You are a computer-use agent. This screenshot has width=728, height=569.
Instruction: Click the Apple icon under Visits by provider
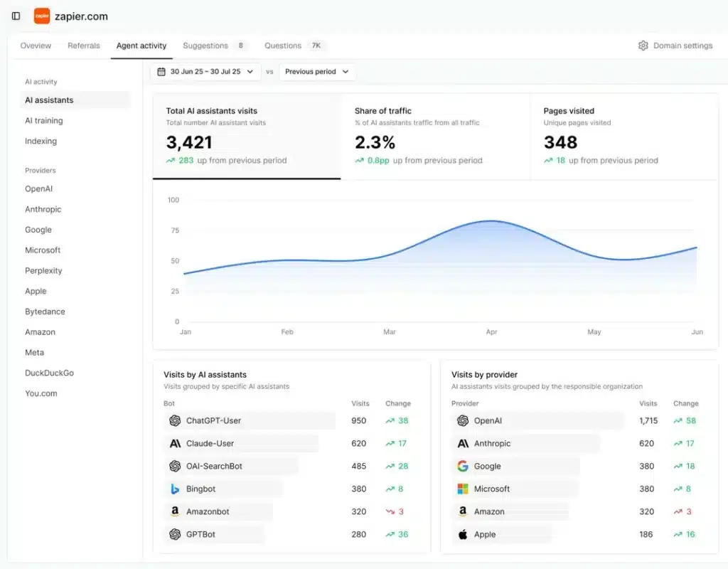coord(463,534)
